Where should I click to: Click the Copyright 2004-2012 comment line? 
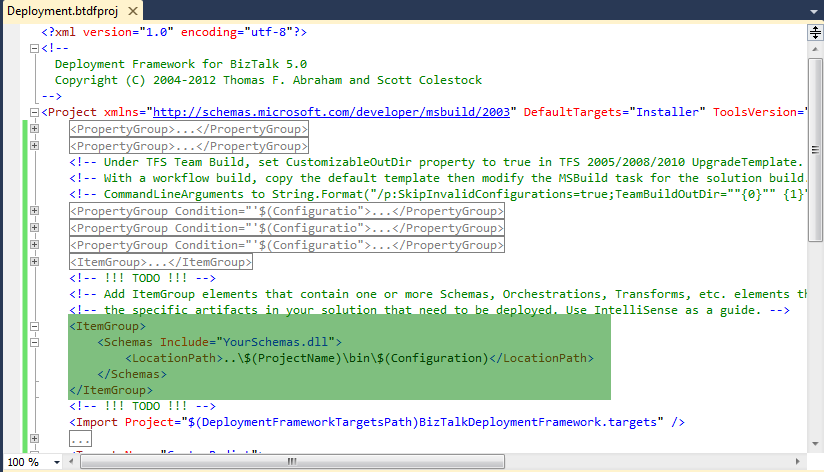click(268, 80)
